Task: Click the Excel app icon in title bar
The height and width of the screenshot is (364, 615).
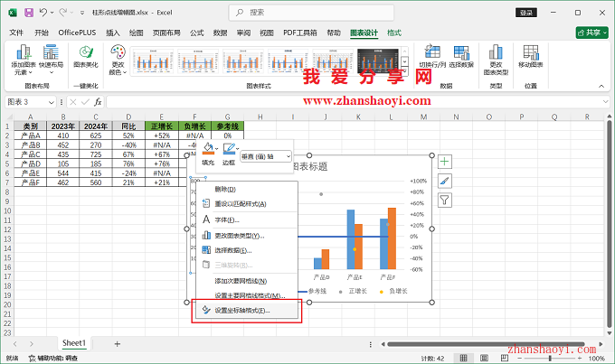Action: [13, 13]
